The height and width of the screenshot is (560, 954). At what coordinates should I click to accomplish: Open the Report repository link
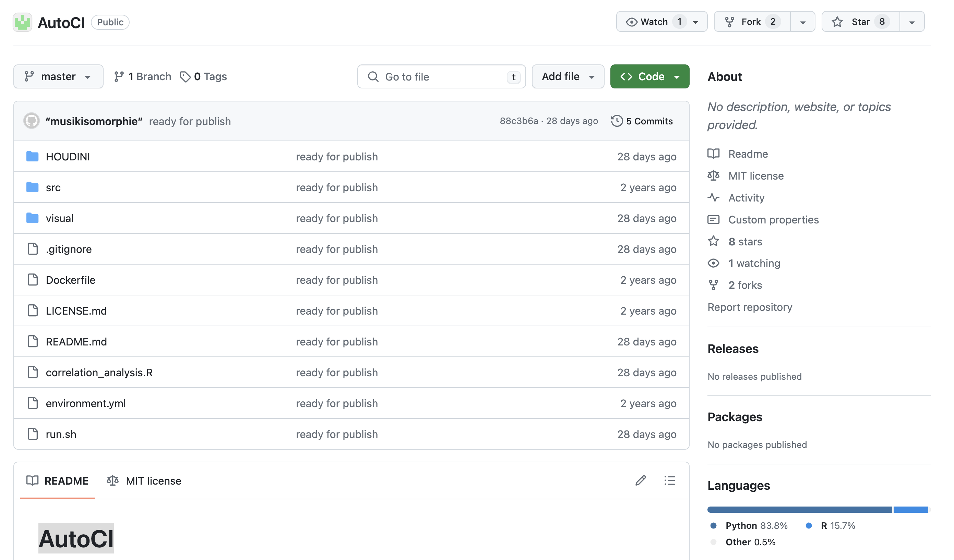750,307
